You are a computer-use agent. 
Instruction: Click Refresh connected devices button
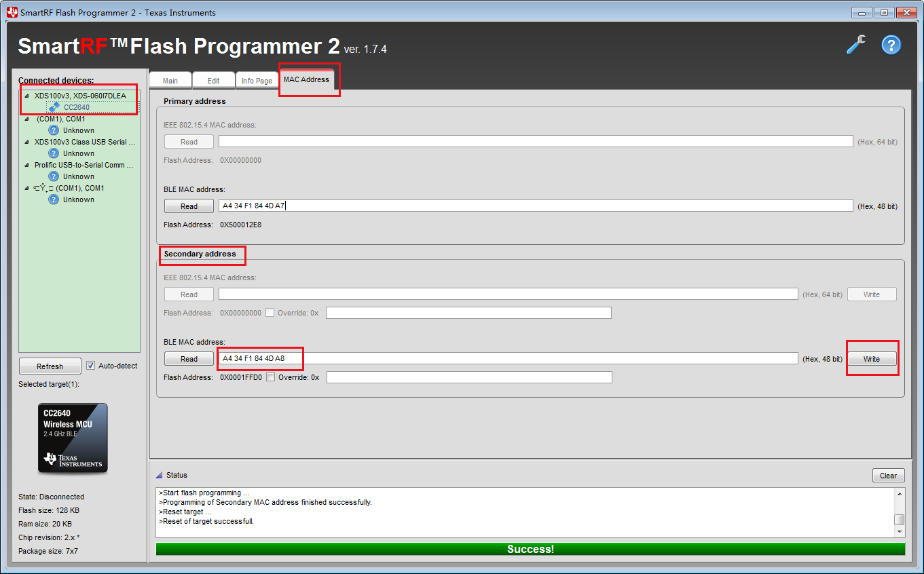50,366
